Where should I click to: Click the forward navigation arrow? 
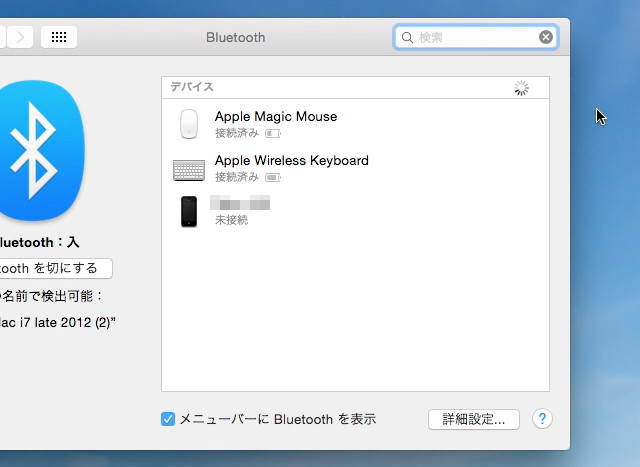(20, 37)
